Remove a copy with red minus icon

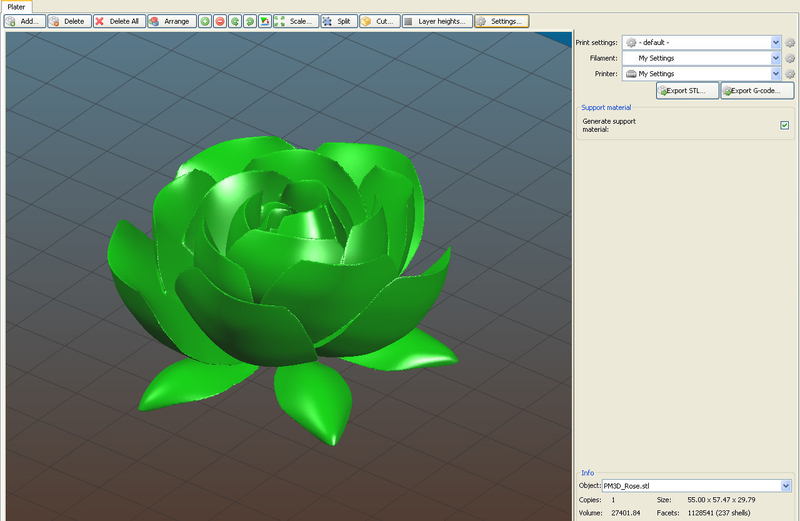point(220,21)
